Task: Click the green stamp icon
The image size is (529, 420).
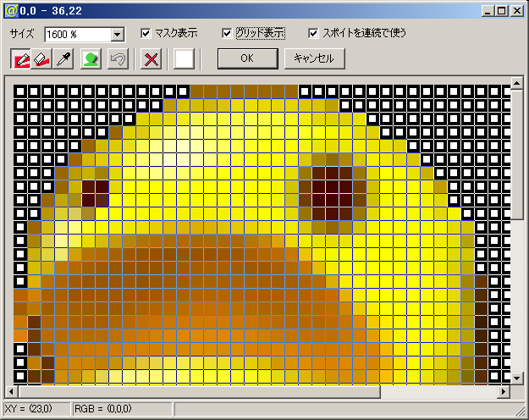Action: [91, 59]
